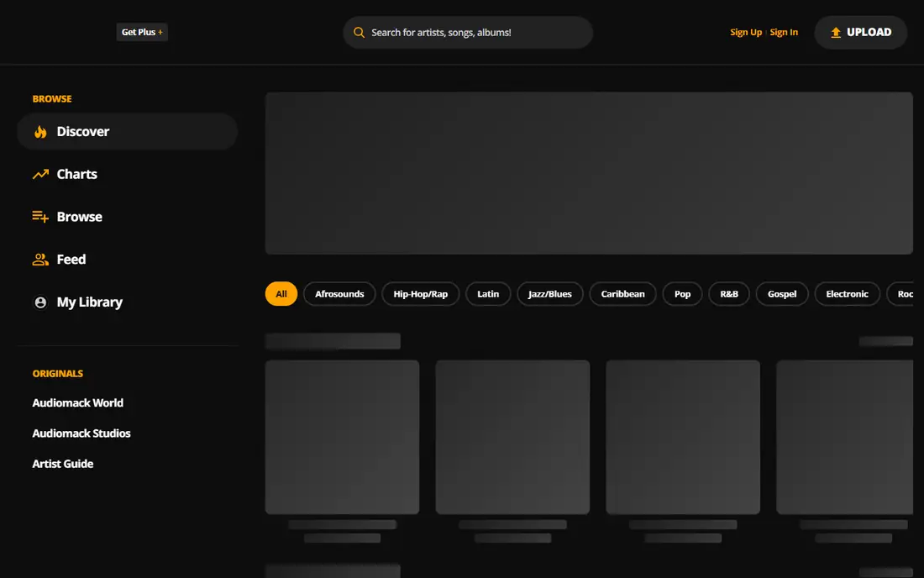Filter by Electronic genre

pos(847,293)
